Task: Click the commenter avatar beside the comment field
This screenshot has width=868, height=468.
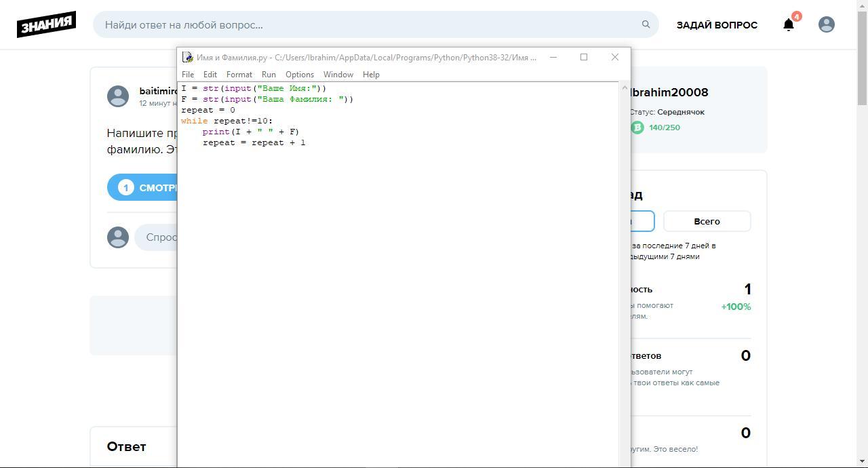Action: coord(118,237)
